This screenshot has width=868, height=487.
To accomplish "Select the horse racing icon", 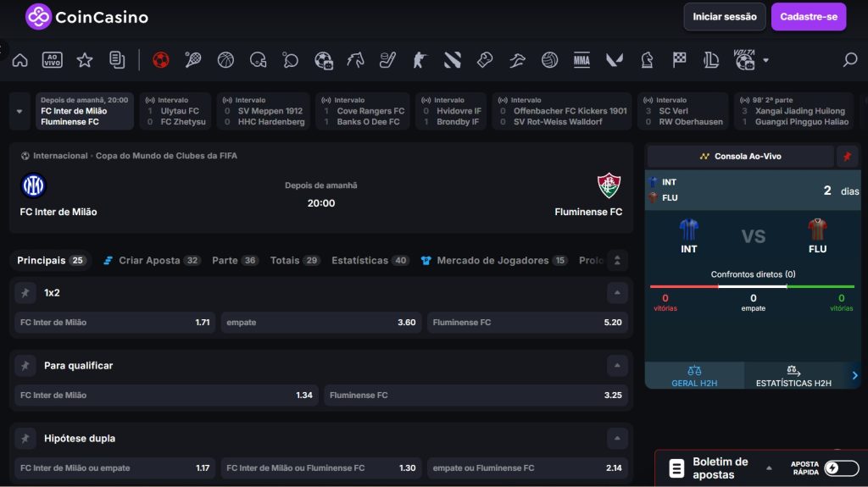I will (x=355, y=60).
